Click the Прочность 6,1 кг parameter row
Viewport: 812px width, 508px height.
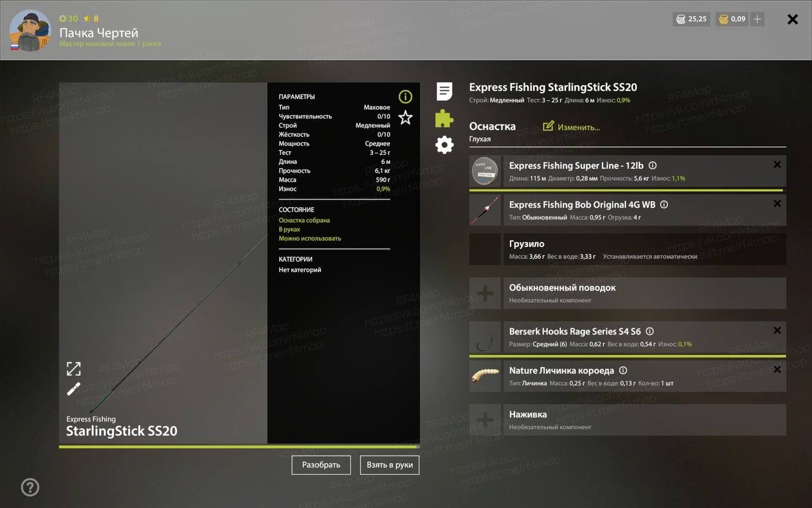coord(334,171)
